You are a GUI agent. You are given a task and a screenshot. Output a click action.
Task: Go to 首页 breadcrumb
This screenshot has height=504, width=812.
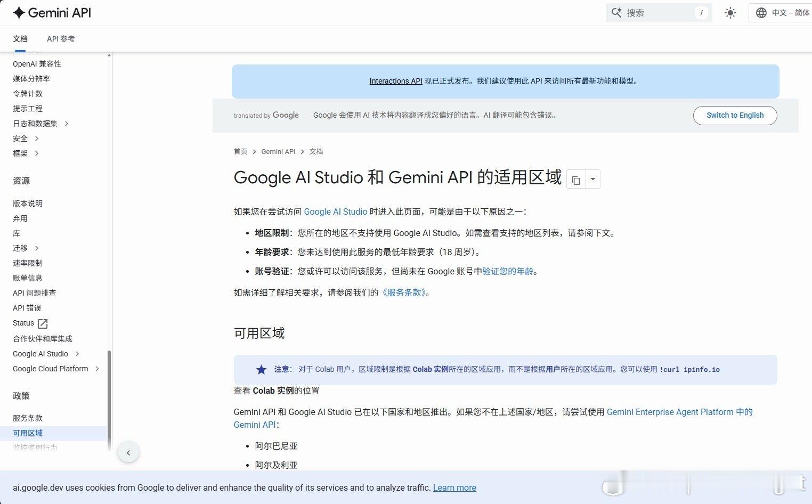coord(241,151)
